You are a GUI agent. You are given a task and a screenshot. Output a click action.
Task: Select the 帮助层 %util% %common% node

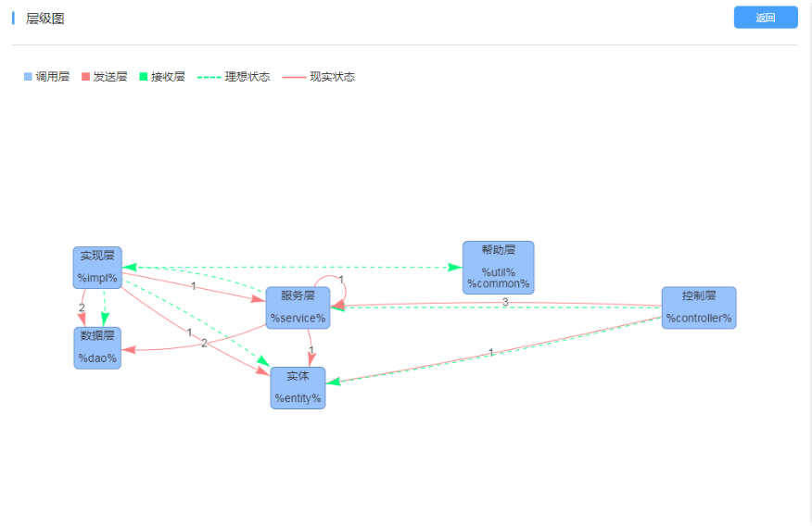pyautogui.click(x=498, y=268)
